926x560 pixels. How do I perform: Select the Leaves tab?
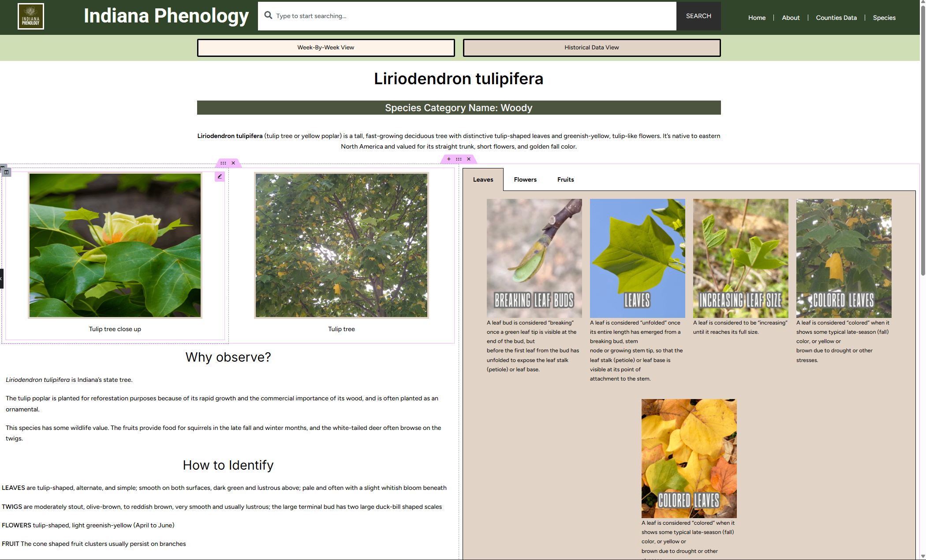[483, 179]
